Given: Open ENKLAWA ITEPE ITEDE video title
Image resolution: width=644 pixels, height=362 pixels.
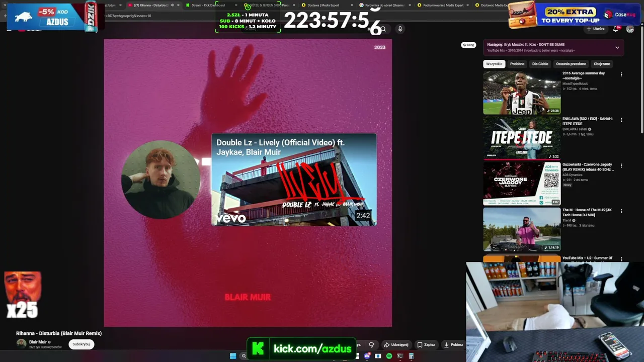Looking at the screenshot, I should [x=588, y=121].
